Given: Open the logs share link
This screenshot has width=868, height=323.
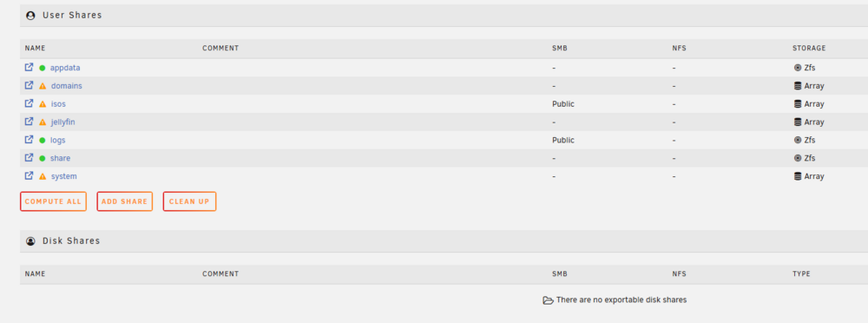Looking at the screenshot, I should tap(57, 140).
